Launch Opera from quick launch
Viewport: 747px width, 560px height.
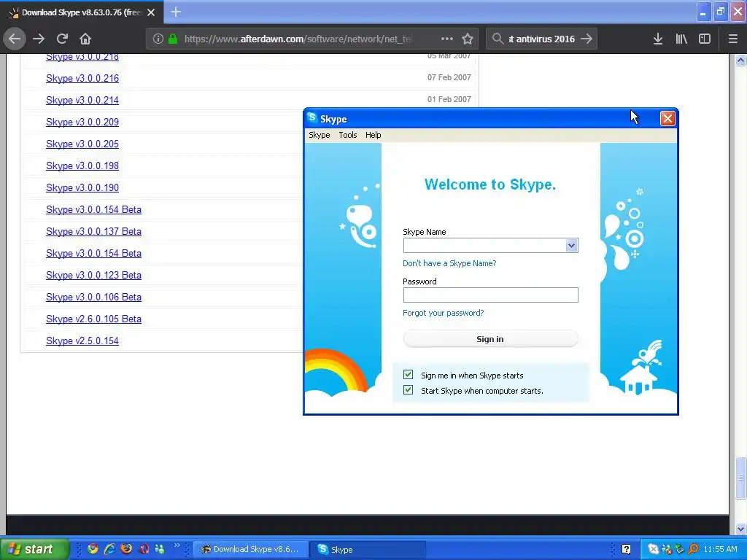144,549
